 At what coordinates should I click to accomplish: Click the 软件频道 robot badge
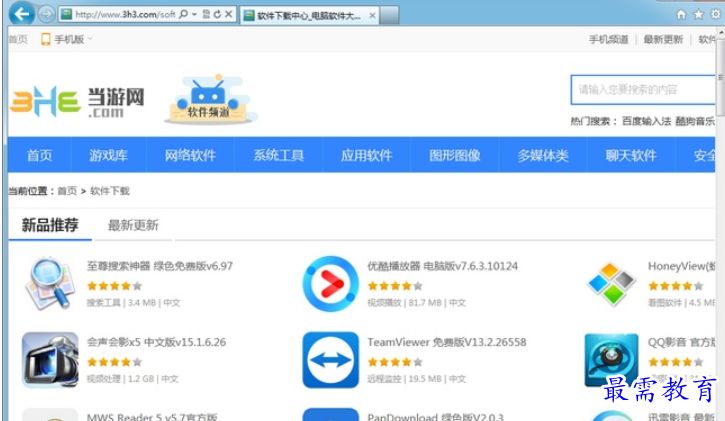tap(210, 99)
